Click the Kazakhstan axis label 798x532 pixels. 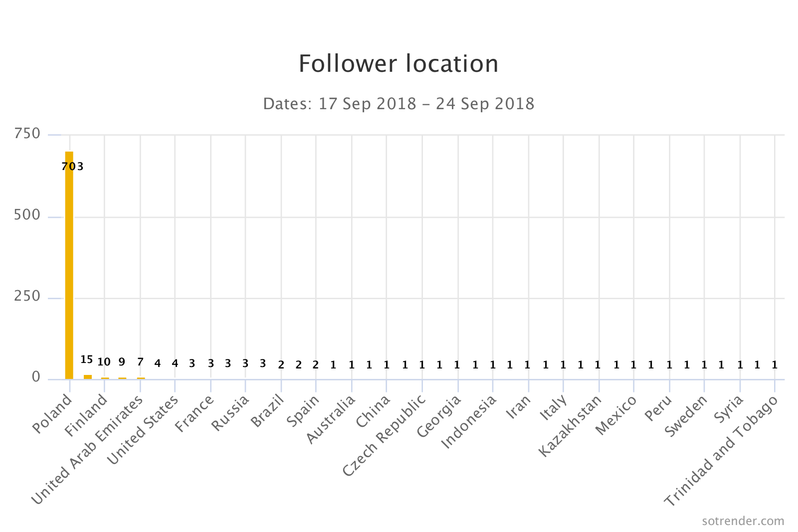(x=571, y=425)
